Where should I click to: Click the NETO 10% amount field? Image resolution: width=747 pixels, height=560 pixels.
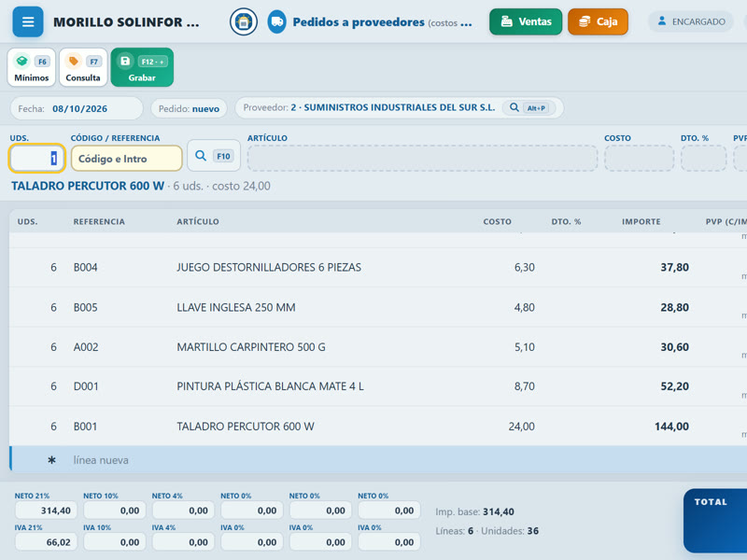click(x=114, y=511)
